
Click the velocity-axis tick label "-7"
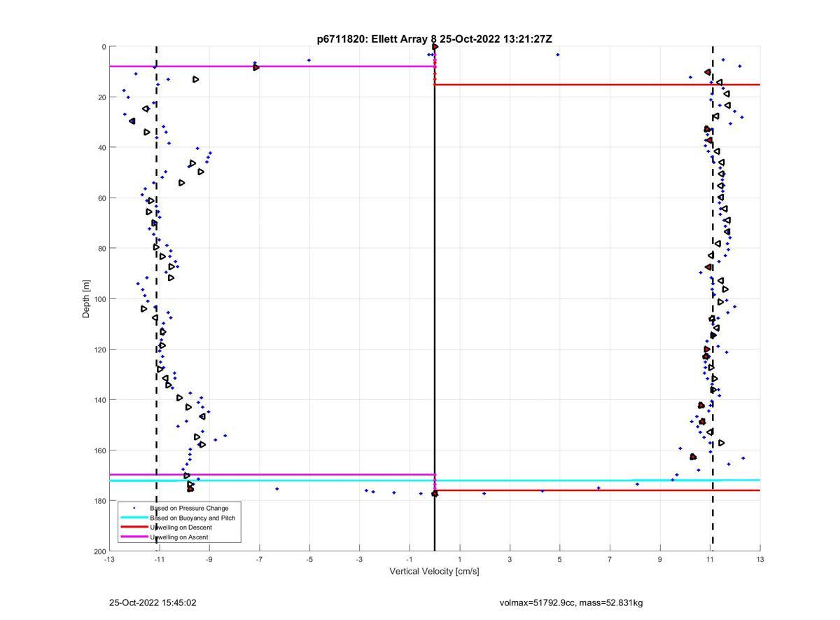click(259, 559)
